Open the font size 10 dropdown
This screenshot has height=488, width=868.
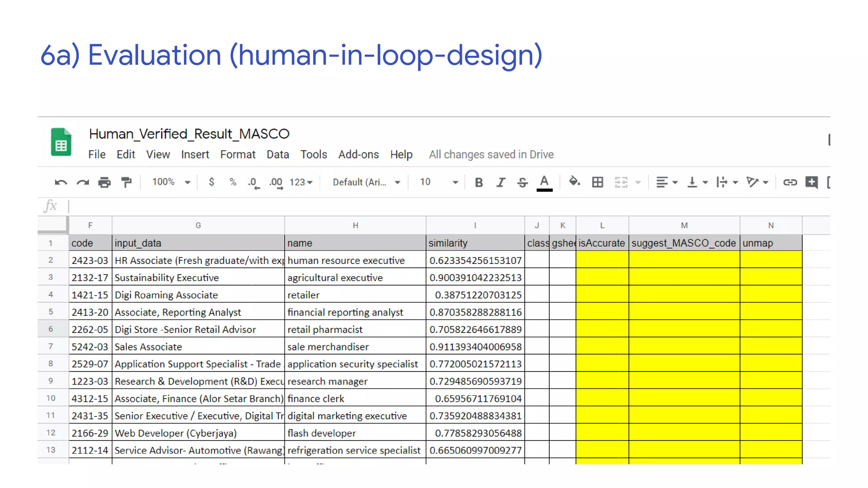pos(439,182)
